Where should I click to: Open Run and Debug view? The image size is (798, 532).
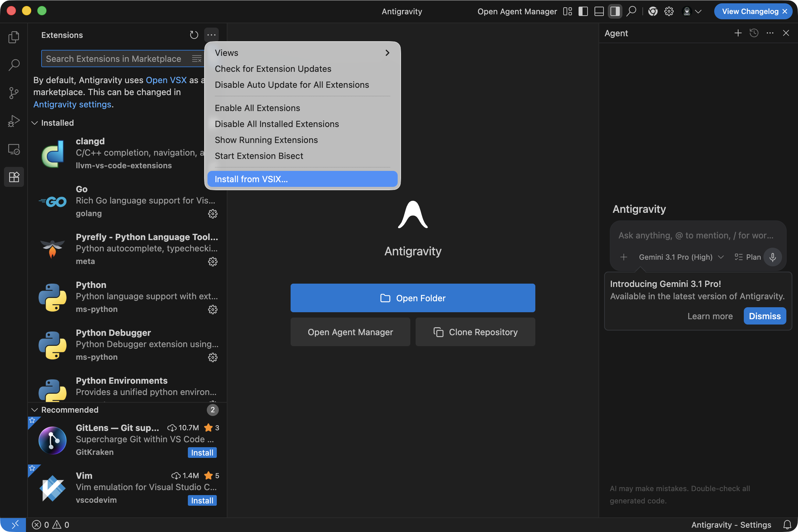coord(14,121)
